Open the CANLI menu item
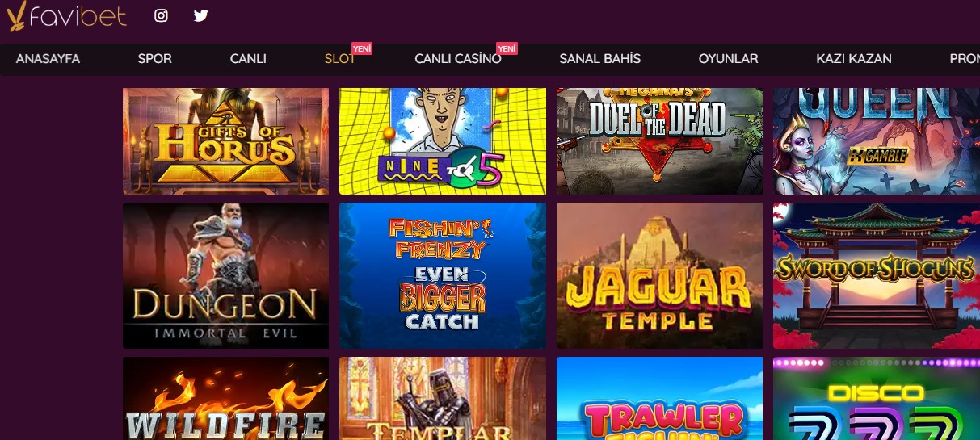 (x=248, y=59)
